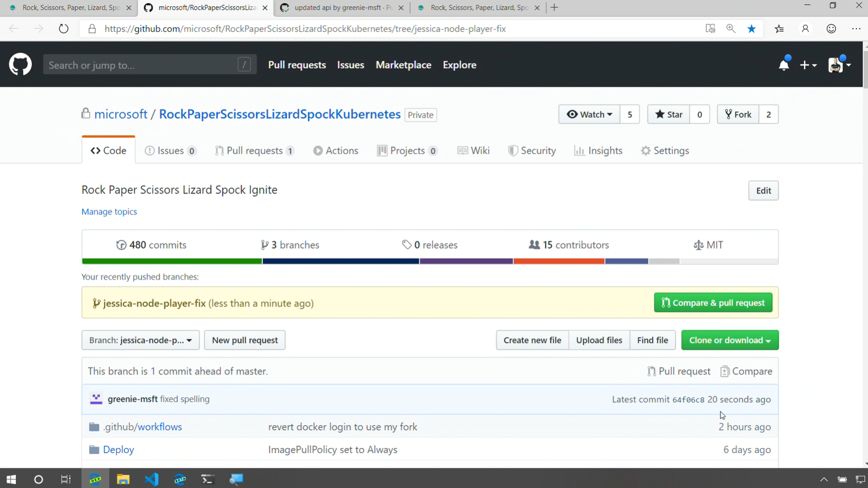
Task: Switch to the Code tab
Action: pos(108,150)
